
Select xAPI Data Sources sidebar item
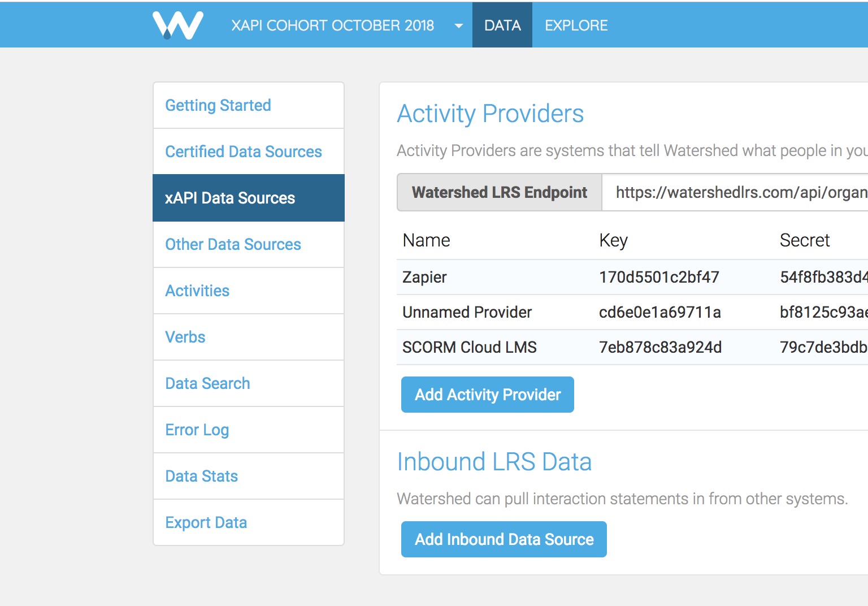coord(230,198)
